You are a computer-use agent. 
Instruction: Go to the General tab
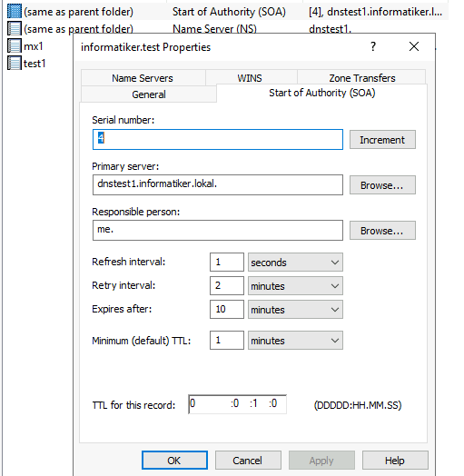(x=149, y=94)
